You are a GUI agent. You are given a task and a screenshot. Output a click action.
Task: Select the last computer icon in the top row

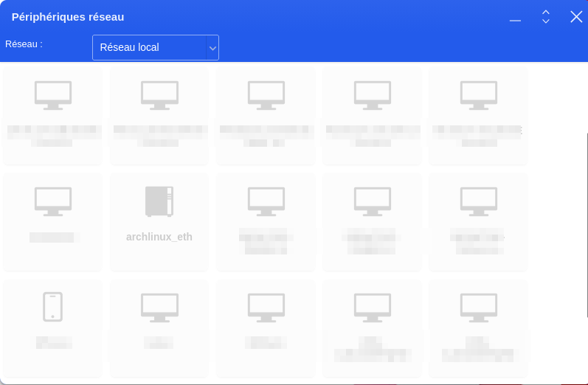478,95
